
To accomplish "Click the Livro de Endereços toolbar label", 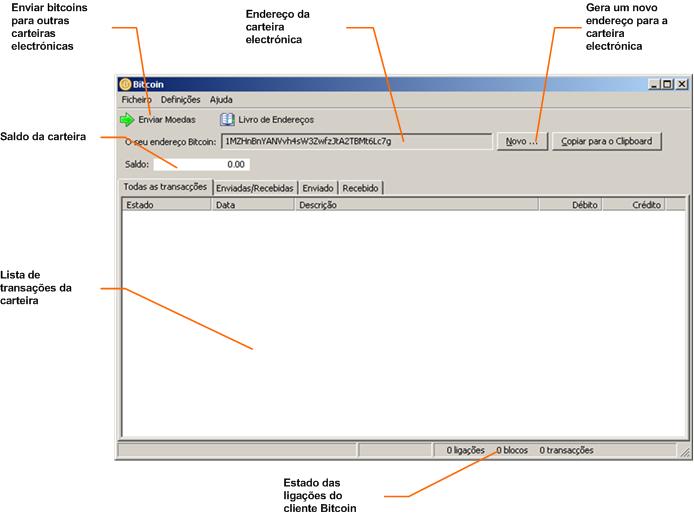I will 276,119.
